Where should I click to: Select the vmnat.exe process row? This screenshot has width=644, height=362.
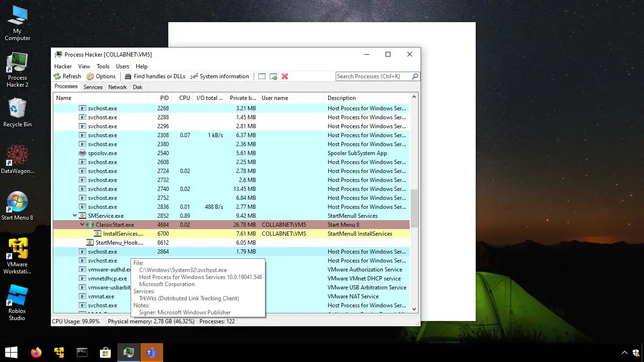click(x=231, y=296)
